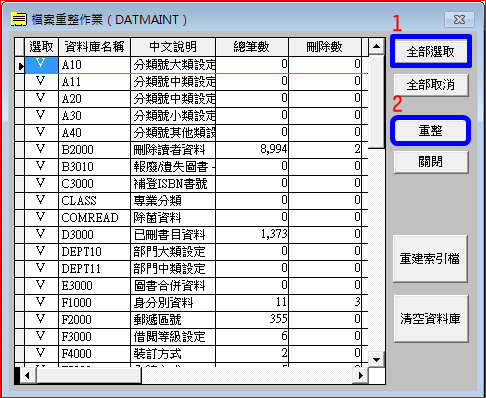The image size is (486, 398).
Task: Click the 裝訂方式 description cell
Action: pos(173,354)
